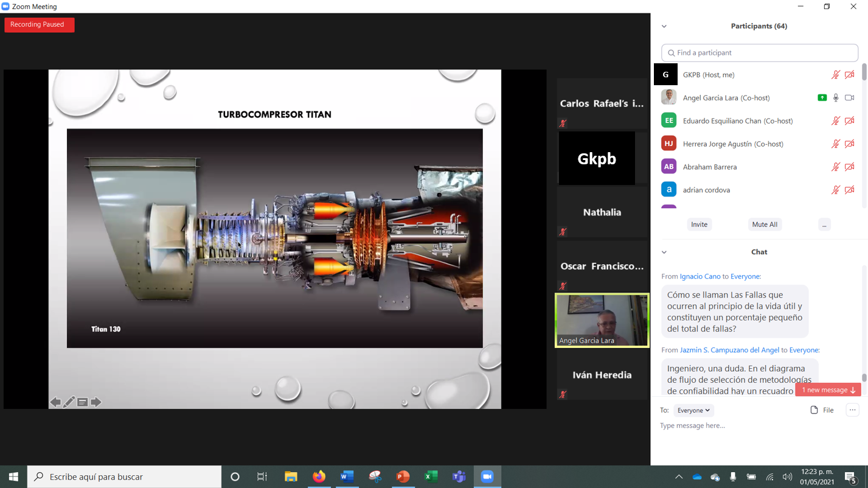Open chat more options ellipsis

pos(852,410)
